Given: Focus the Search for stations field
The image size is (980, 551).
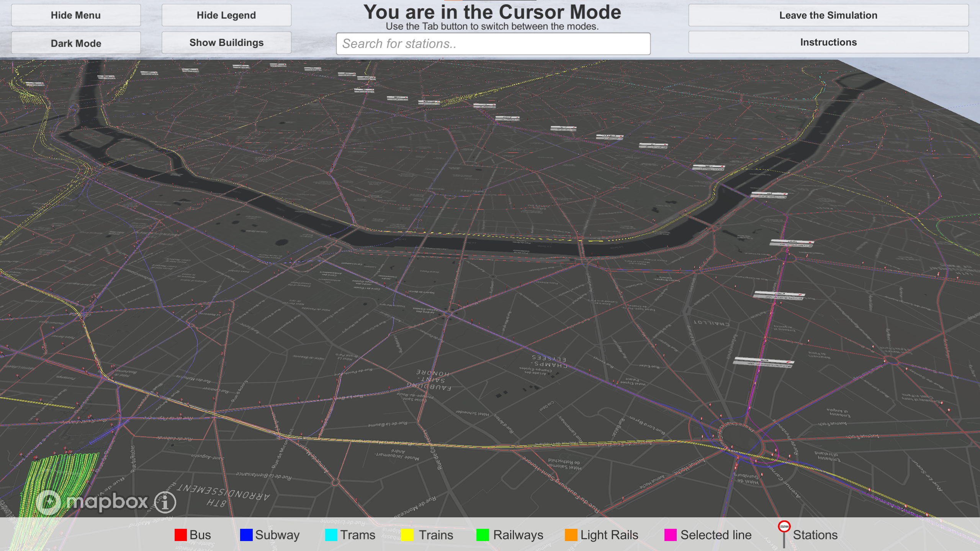Looking at the screenshot, I should [x=493, y=44].
